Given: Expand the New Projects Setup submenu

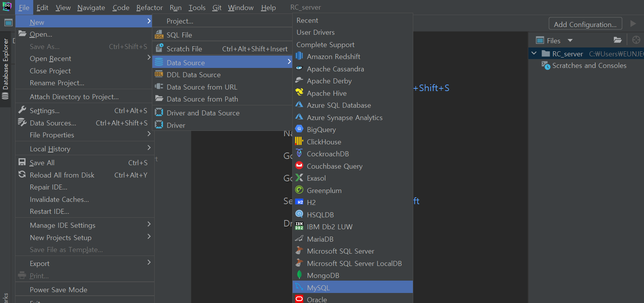Looking at the screenshot, I should point(149,237).
